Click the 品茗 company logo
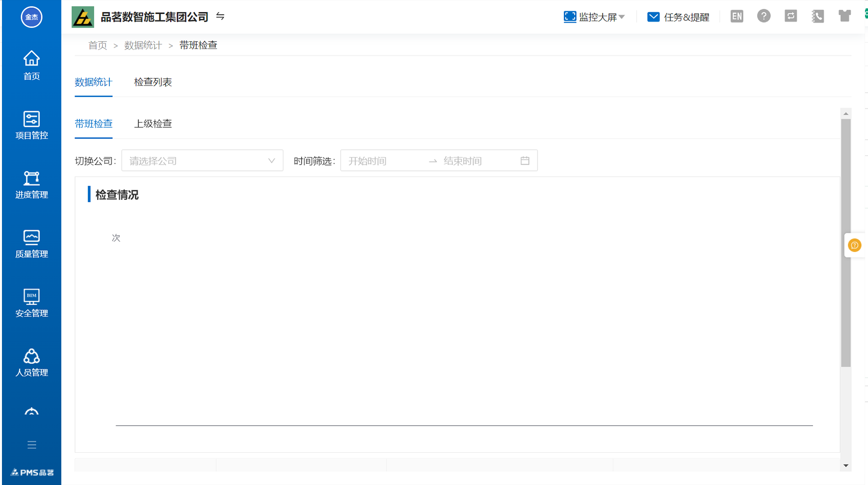868x485 pixels. click(x=83, y=17)
